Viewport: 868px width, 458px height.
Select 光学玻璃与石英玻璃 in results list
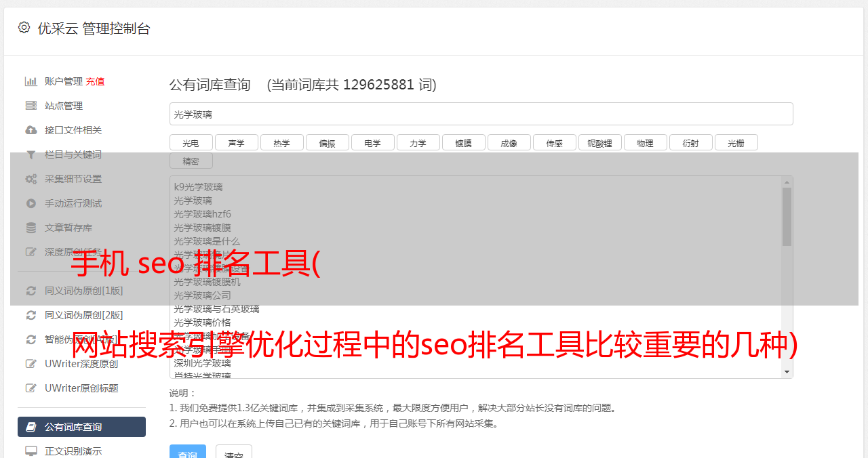(x=216, y=309)
